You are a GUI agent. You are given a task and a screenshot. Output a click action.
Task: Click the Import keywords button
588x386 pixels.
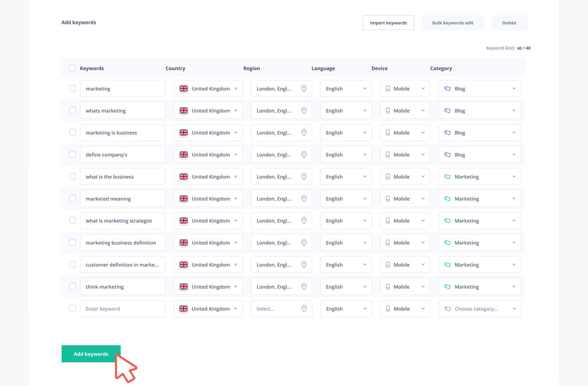[x=388, y=23]
